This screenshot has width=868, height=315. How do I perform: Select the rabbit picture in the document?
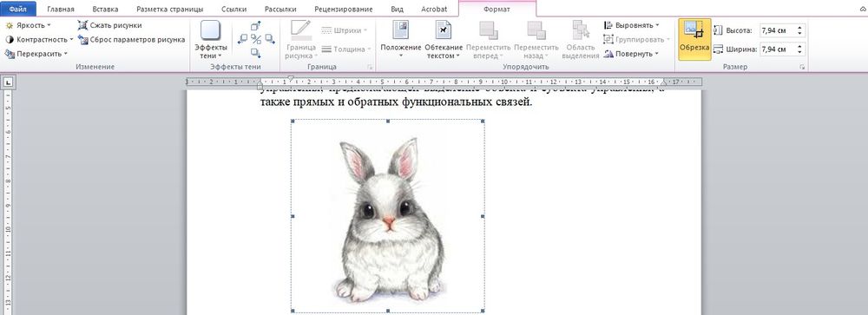(x=388, y=216)
